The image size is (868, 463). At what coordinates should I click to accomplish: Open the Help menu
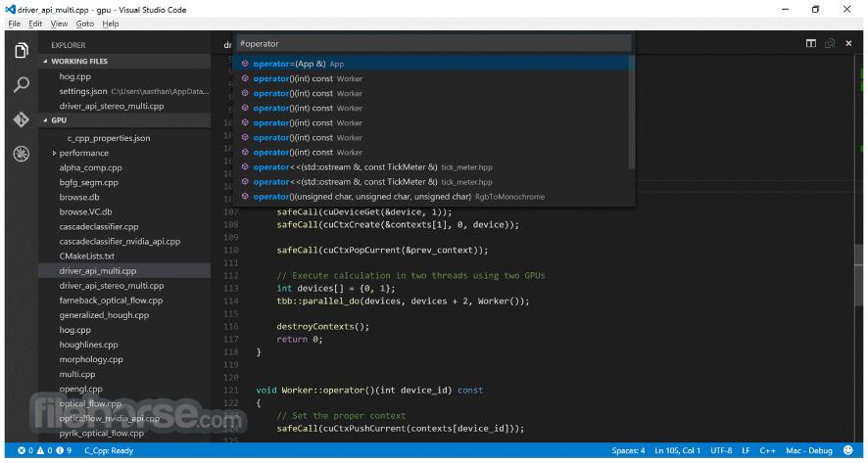(x=110, y=23)
